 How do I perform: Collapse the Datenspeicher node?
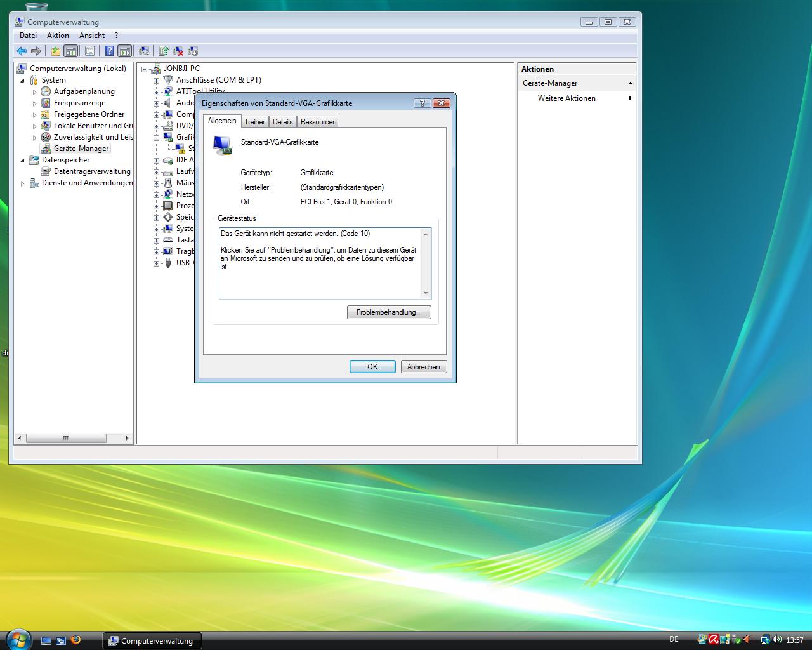pos(22,161)
